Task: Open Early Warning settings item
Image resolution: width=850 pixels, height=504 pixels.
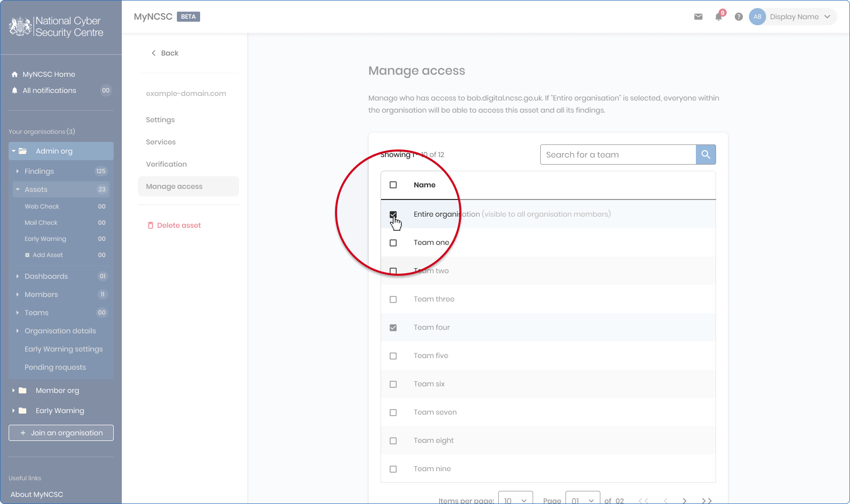Action: [64, 349]
